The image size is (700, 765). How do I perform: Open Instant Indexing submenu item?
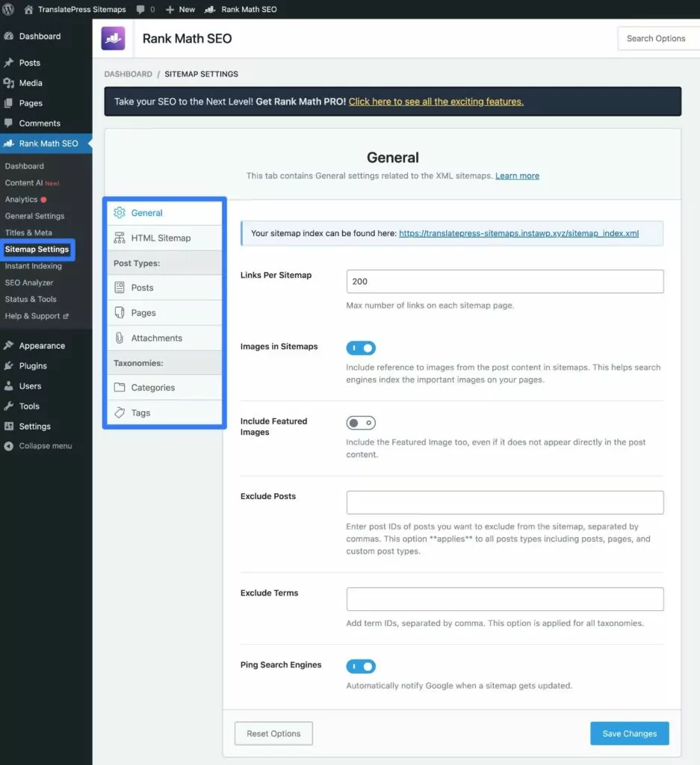(33, 266)
